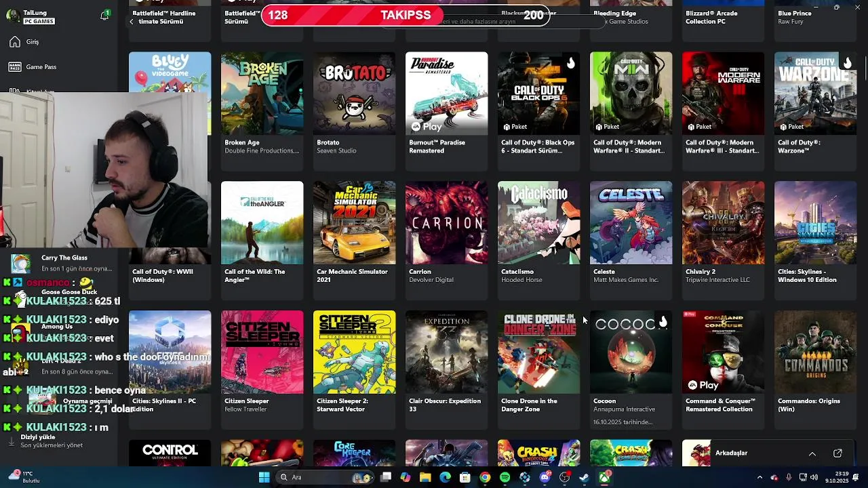This screenshot has height=488, width=868.
Task: Select the Celeste game cover
Action: click(x=631, y=223)
